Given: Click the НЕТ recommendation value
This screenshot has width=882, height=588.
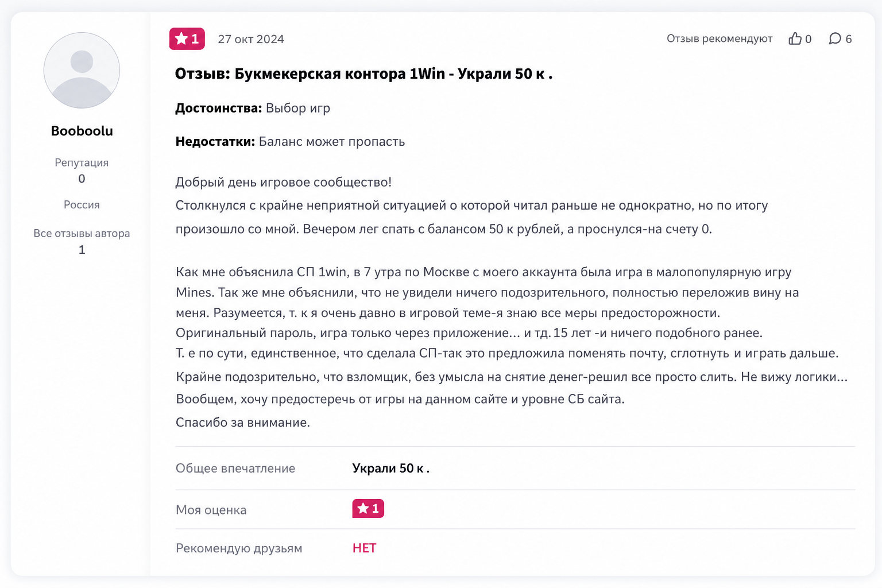Looking at the screenshot, I should [x=365, y=548].
